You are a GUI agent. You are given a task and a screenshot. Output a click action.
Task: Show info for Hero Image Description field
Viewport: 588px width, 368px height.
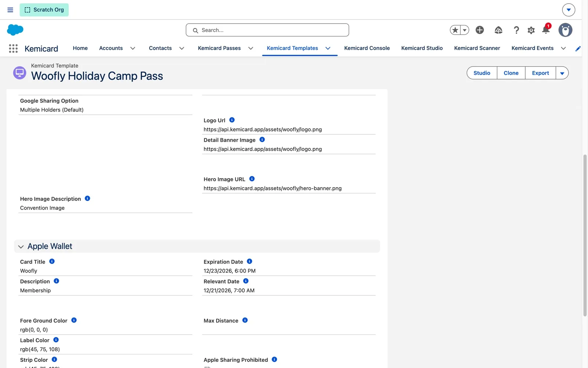(x=87, y=198)
